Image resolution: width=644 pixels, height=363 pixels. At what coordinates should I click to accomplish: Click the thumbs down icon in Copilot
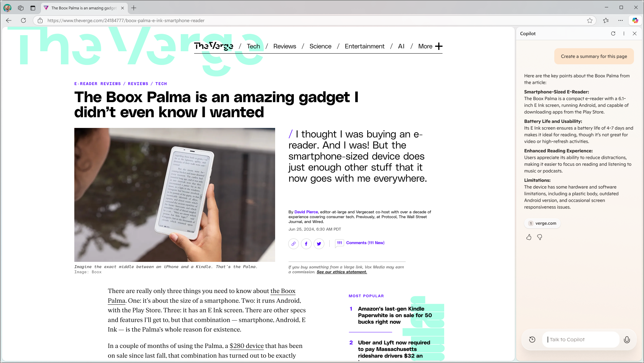[x=539, y=237]
